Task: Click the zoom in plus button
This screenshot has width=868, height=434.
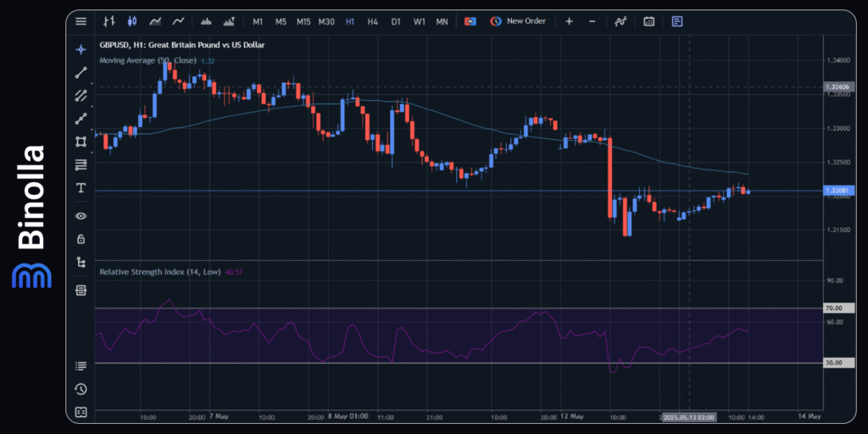Action: coord(569,21)
